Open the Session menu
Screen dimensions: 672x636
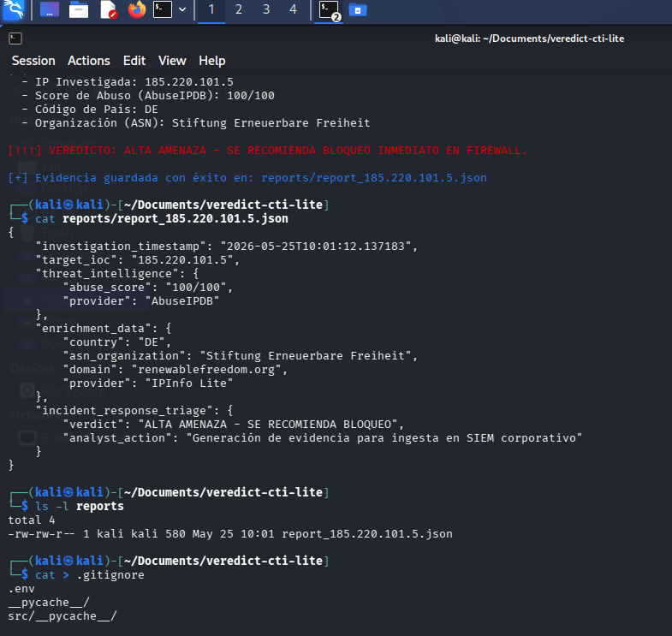coord(33,61)
